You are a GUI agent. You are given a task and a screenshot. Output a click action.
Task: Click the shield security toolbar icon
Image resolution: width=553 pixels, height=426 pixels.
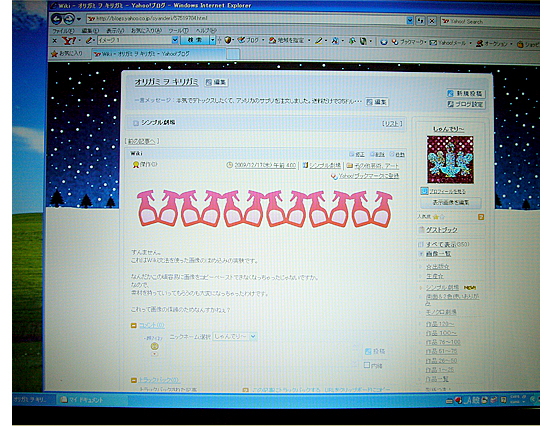click(x=228, y=41)
